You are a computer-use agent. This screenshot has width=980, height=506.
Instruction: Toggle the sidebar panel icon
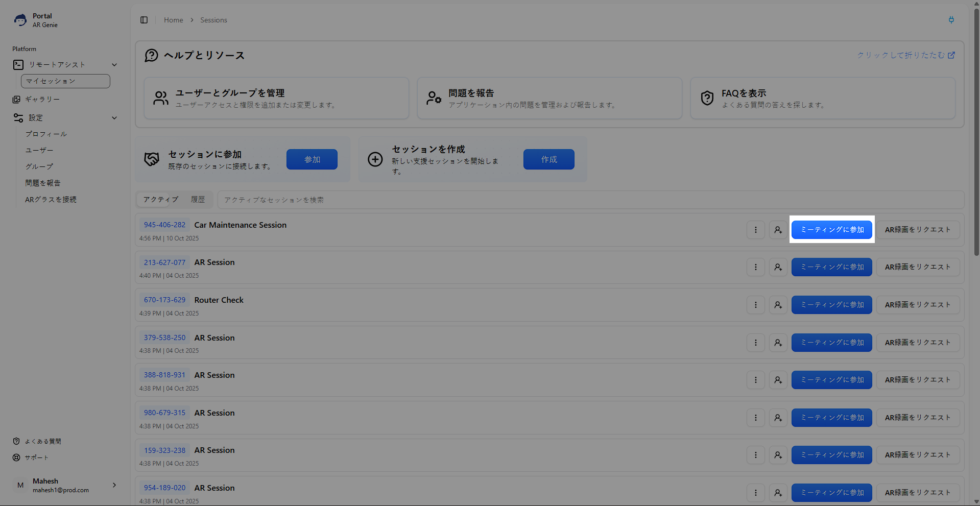tap(144, 20)
